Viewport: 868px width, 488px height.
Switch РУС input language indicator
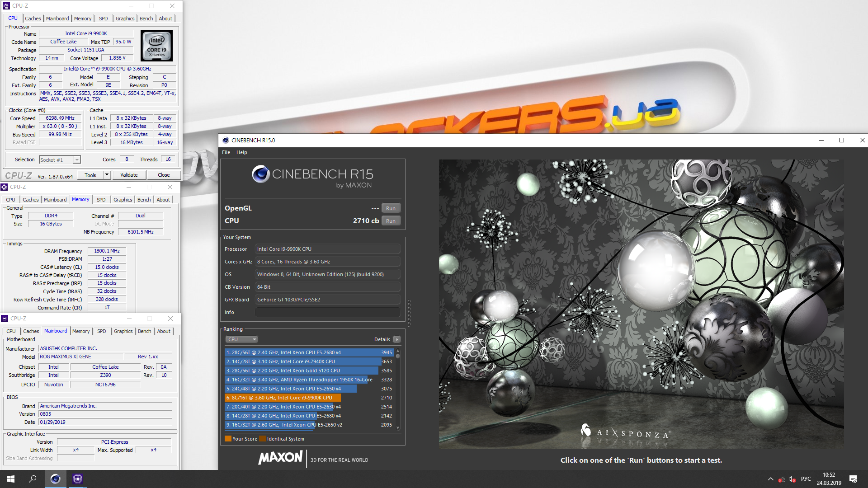tap(806, 479)
